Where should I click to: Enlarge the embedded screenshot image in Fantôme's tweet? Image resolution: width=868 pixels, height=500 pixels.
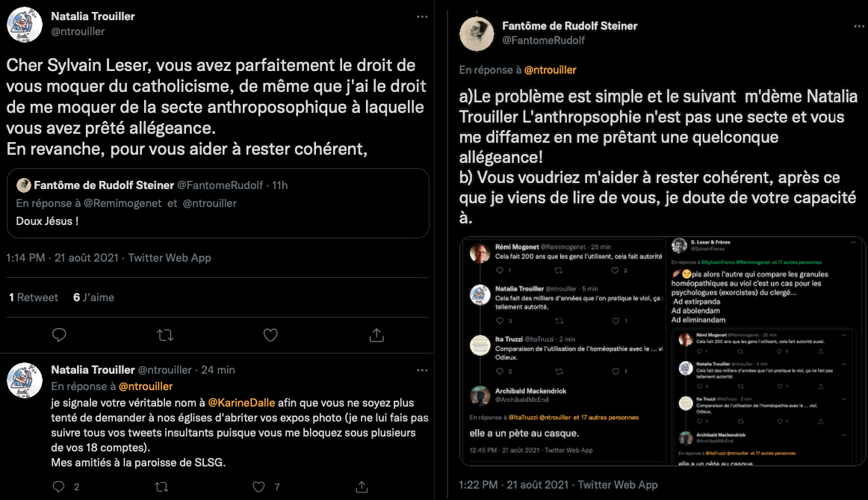click(662, 351)
